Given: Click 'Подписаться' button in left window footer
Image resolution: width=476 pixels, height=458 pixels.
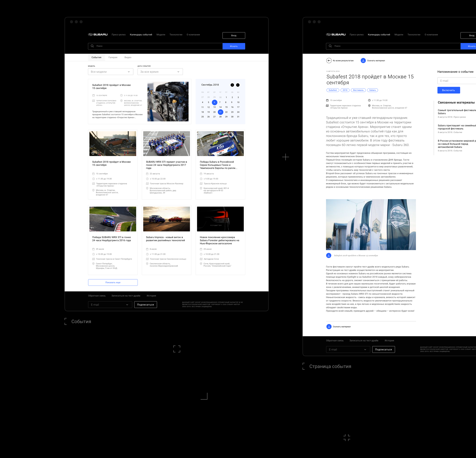Looking at the screenshot, I should pos(146,305).
